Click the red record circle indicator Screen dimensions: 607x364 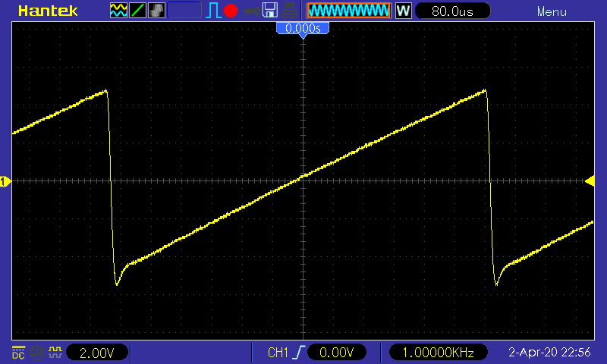[231, 11]
